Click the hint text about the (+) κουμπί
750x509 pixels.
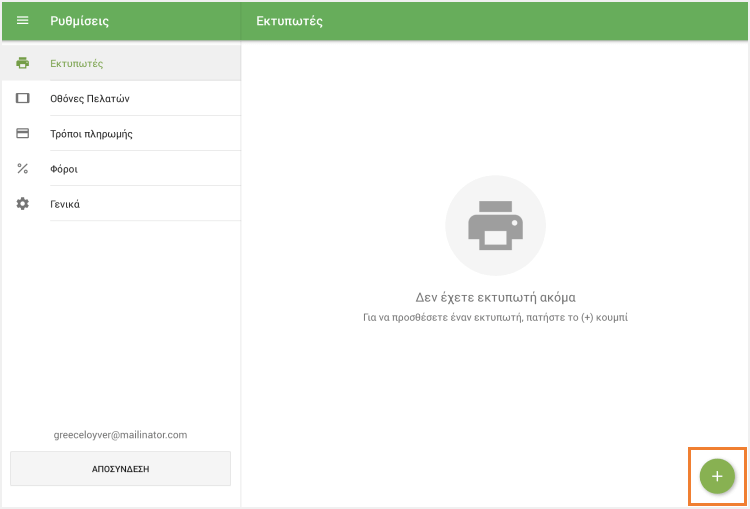pos(496,317)
